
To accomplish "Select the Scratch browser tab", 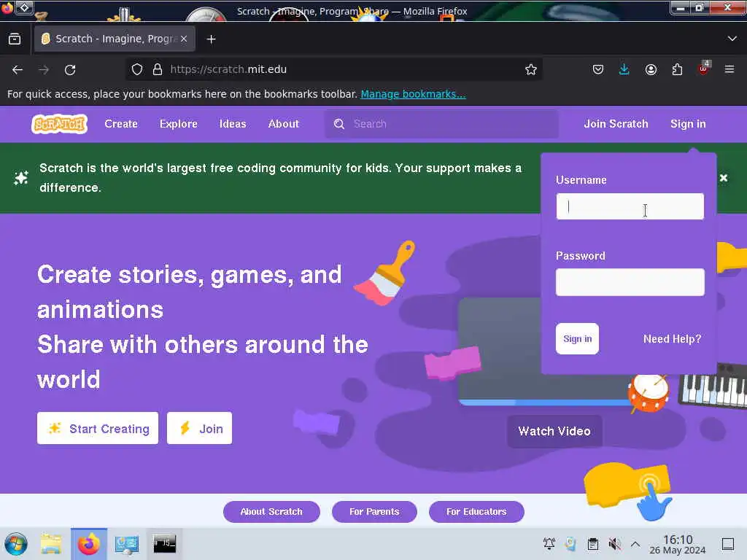I will tap(115, 39).
